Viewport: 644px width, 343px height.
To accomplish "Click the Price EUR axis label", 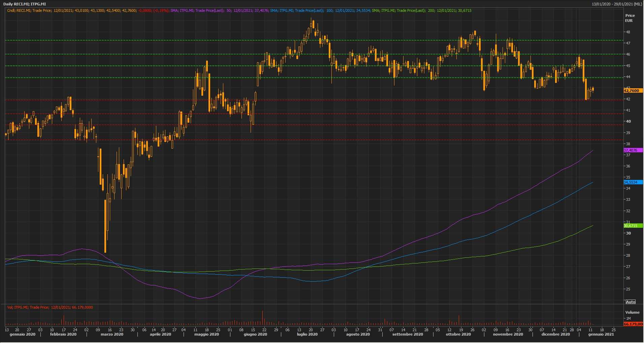I will tap(630, 18).
